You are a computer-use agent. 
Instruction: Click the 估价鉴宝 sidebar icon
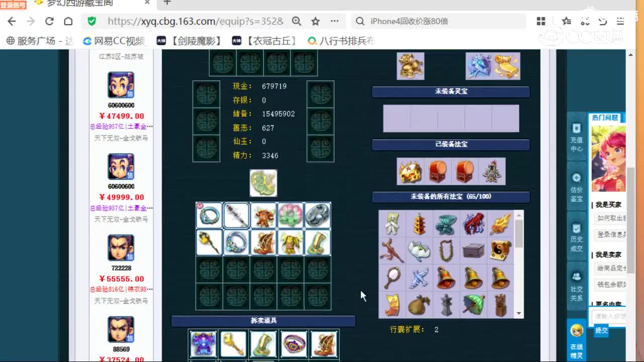[x=576, y=188]
